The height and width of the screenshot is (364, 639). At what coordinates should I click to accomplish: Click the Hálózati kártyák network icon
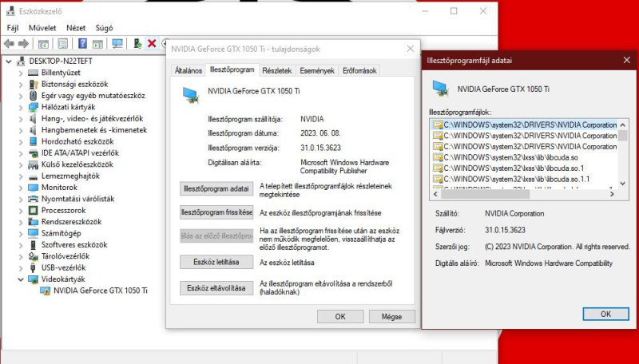(x=33, y=108)
